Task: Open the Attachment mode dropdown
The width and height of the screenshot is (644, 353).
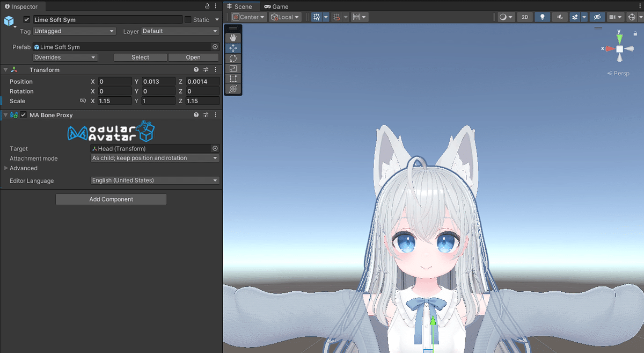Action: [155, 158]
